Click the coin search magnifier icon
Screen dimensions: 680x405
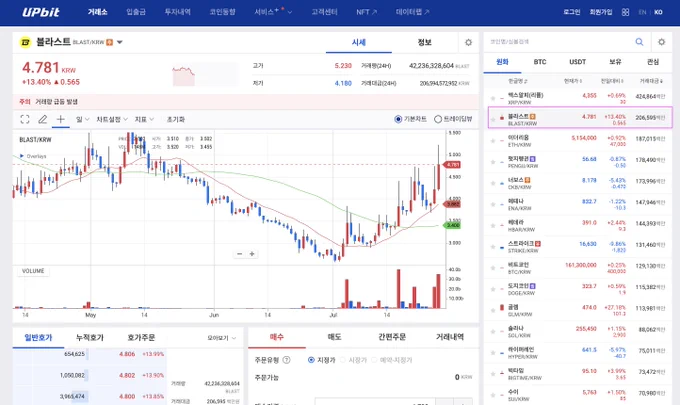(639, 42)
